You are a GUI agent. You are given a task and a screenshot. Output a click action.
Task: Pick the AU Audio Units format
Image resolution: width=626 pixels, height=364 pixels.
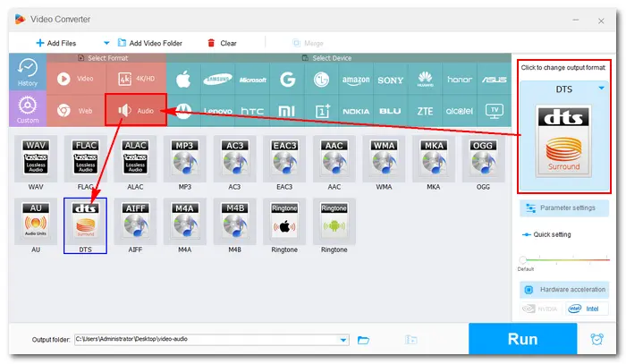pyautogui.click(x=36, y=222)
